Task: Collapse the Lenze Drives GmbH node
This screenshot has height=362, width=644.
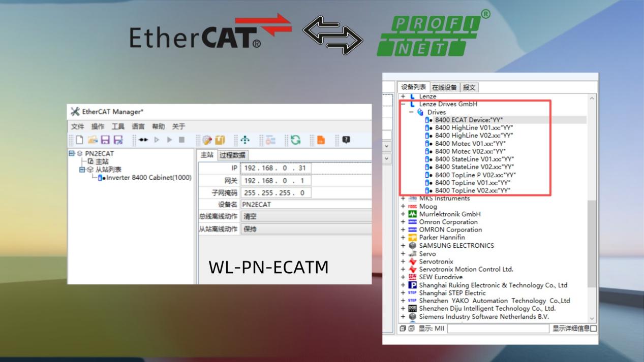Action: pyautogui.click(x=403, y=104)
